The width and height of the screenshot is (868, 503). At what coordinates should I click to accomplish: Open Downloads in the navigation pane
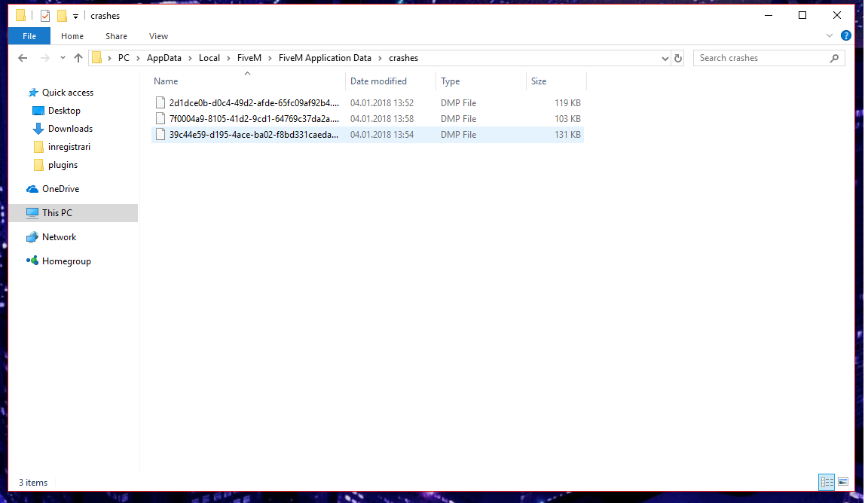click(x=70, y=129)
